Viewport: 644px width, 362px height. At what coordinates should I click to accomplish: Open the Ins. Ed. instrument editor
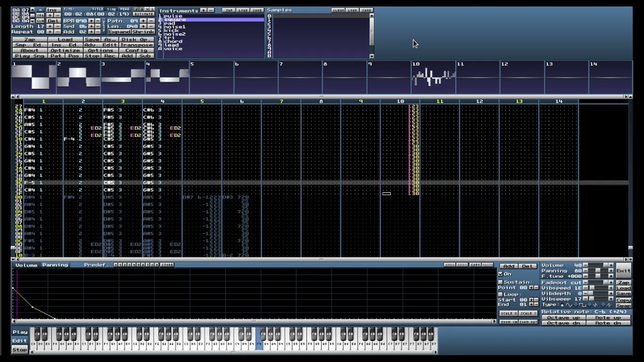pyautogui.click(x=65, y=45)
